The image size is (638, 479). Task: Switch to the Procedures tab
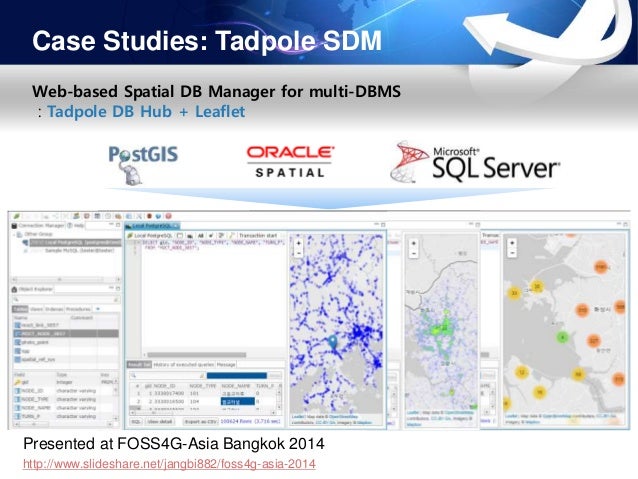(78, 309)
